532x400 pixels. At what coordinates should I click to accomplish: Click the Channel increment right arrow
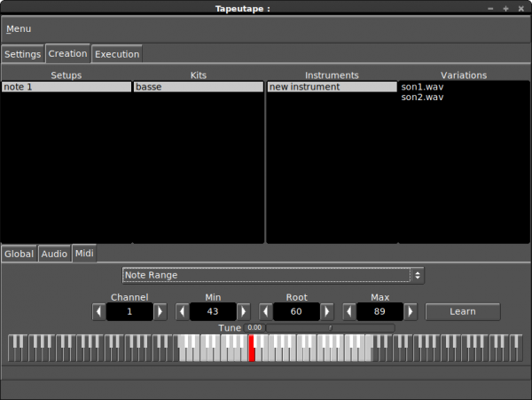[160, 312]
